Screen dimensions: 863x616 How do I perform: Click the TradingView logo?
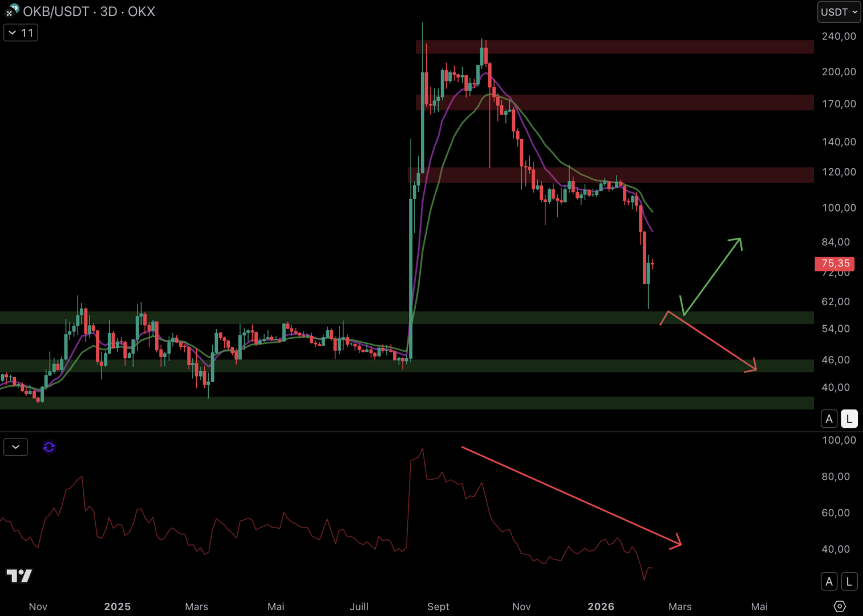(19, 576)
